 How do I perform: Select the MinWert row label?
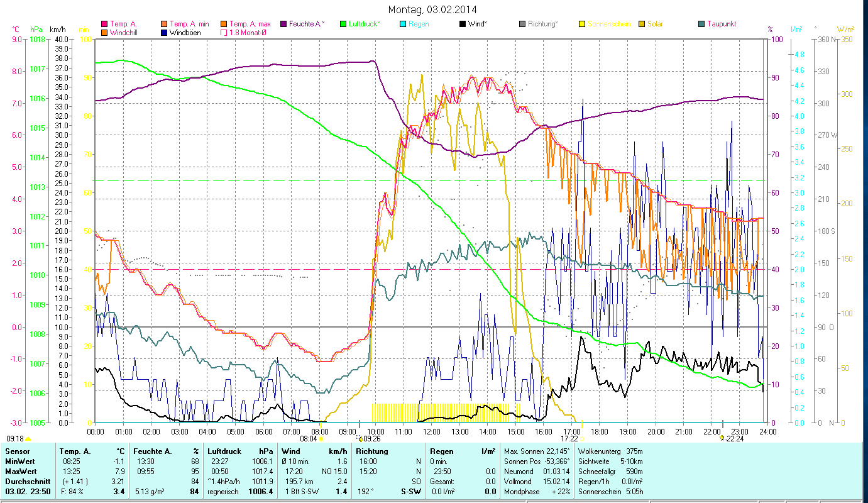coord(20,462)
